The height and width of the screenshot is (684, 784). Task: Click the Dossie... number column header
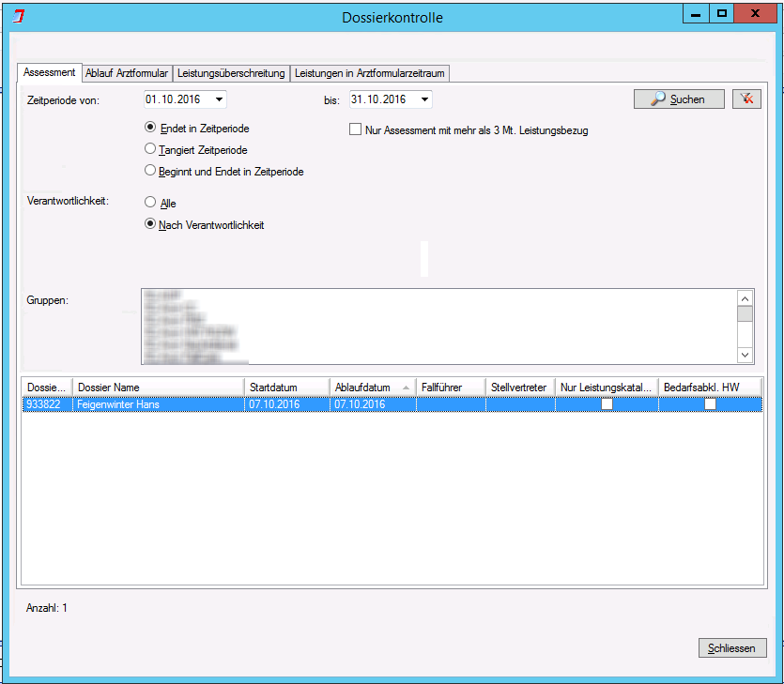(47, 388)
